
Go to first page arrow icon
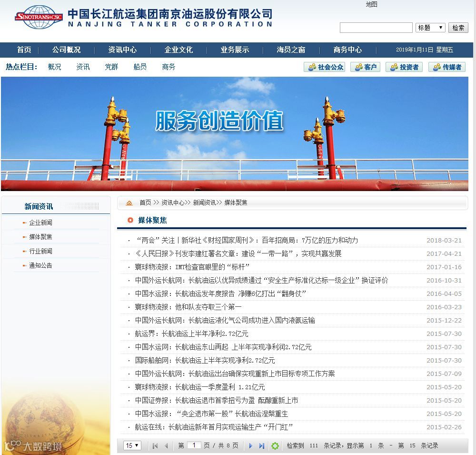[x=155, y=445]
